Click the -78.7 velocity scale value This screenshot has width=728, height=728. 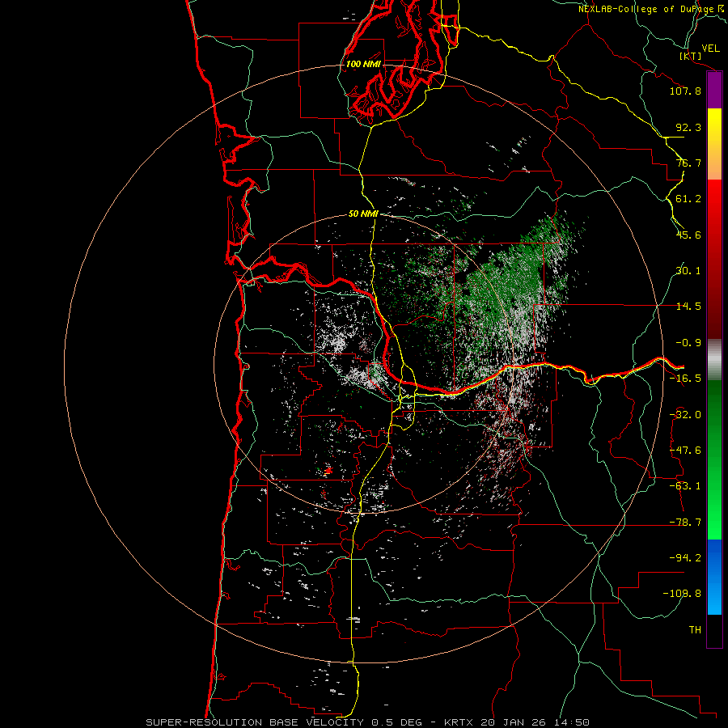click(x=685, y=523)
